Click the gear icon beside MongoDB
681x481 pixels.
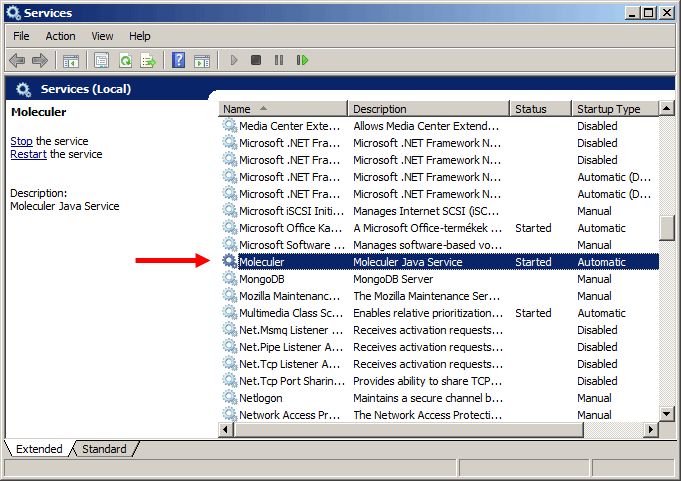[230, 278]
